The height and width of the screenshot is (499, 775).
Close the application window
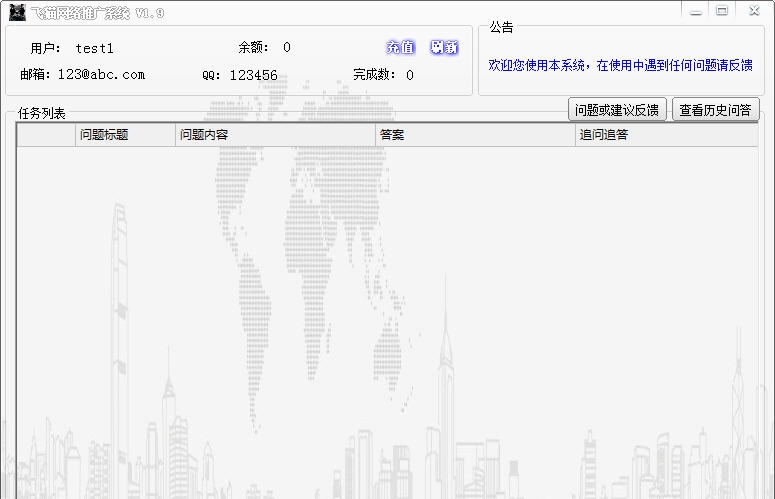click(754, 11)
